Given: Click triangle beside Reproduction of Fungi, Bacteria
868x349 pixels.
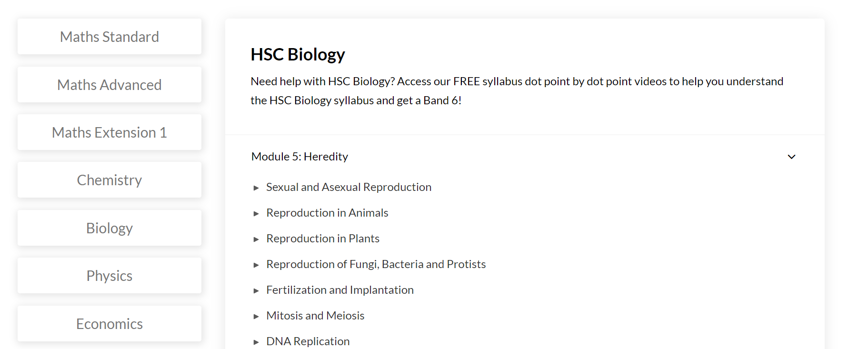Looking at the screenshot, I should click(256, 265).
